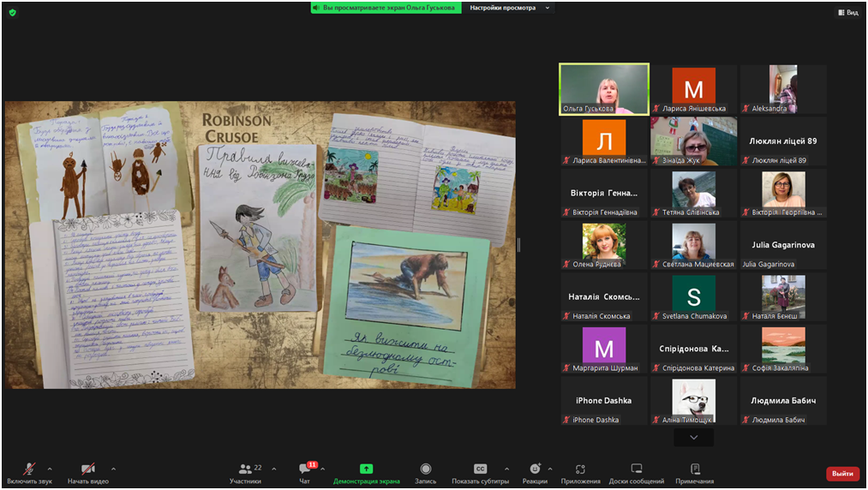Unmute microphone with Включить звук
The height and width of the screenshot is (490, 868).
pos(29,469)
